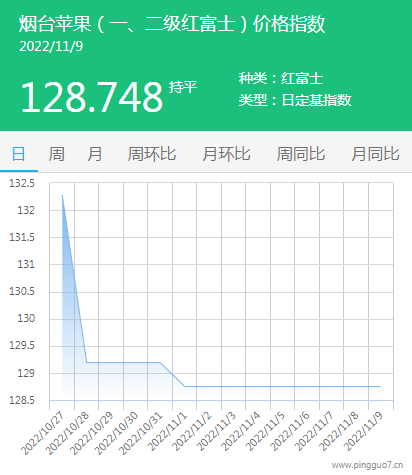
Task: Click the 128.748 index value
Action: pyautogui.click(x=92, y=97)
